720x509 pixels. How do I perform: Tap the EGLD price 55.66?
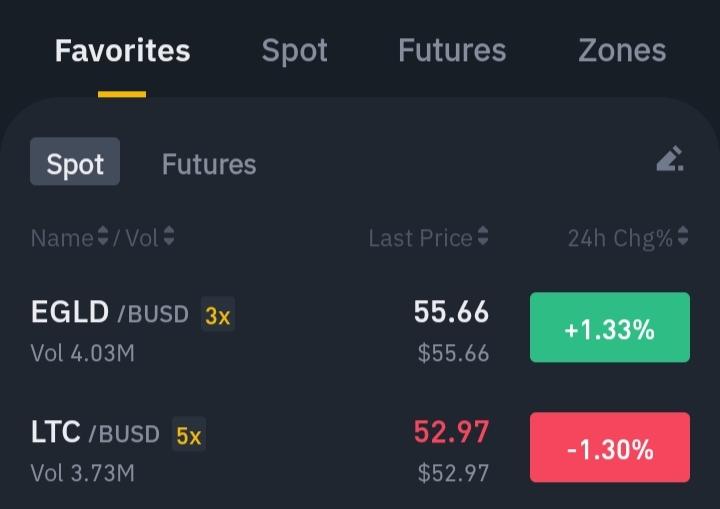tap(451, 312)
